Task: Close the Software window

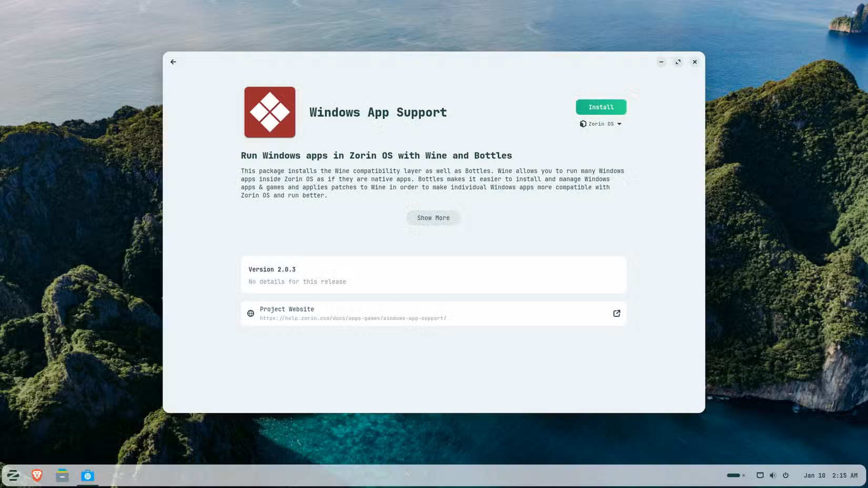Action: tap(695, 62)
